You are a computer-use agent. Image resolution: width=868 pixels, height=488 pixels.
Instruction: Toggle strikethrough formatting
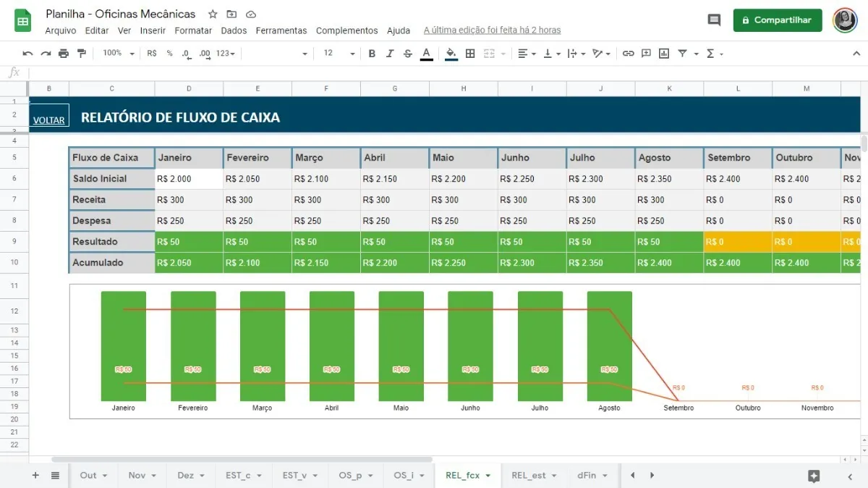coord(408,54)
